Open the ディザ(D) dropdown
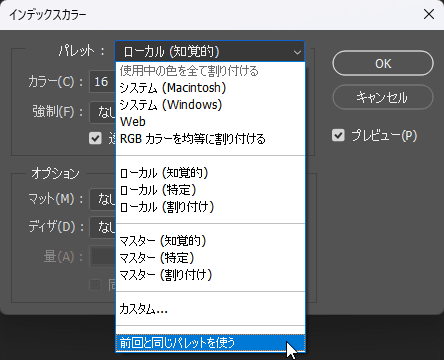Viewport: 444px width, 360px height. (102, 227)
